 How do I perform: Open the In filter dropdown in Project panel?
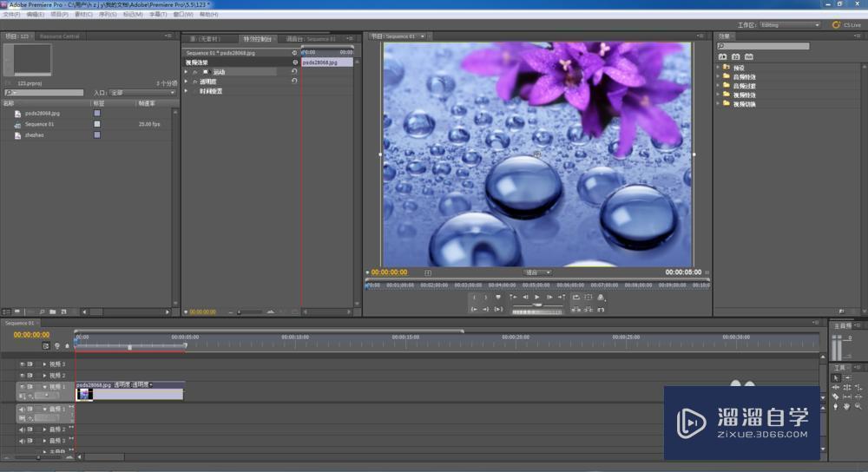[x=143, y=93]
